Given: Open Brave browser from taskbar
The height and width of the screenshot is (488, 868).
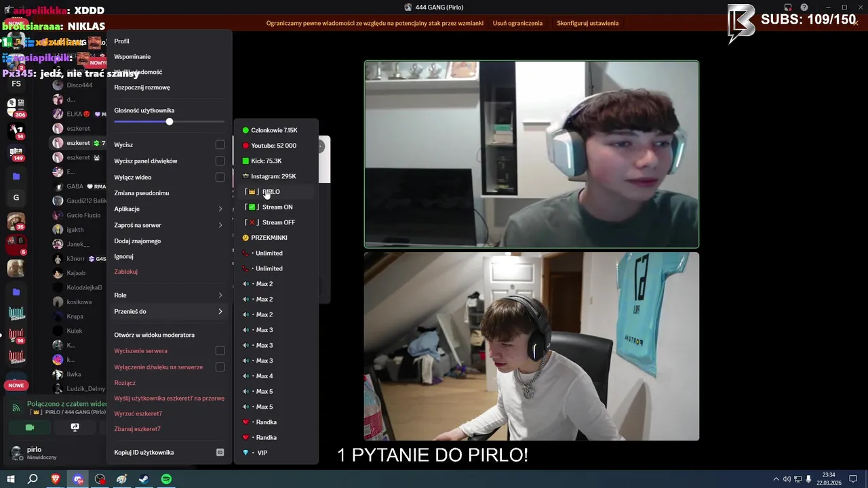Looking at the screenshot, I should coord(56,479).
